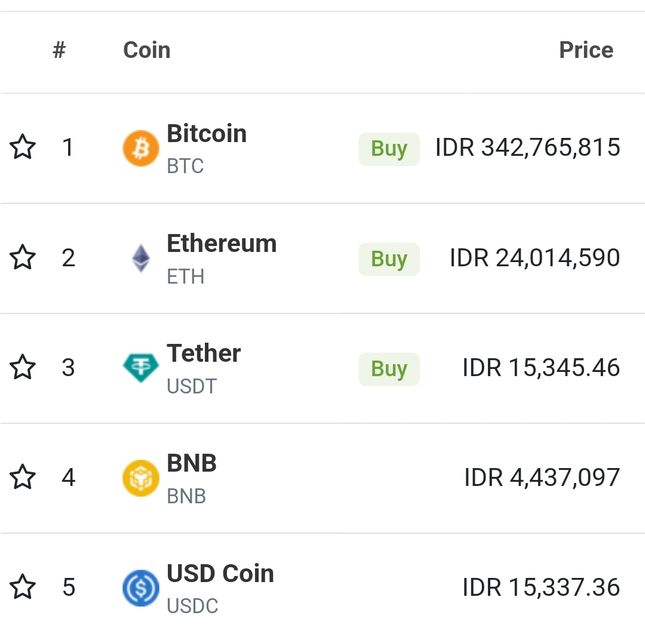Hit the Buy button for Tether
645x640 pixels.
tap(389, 368)
